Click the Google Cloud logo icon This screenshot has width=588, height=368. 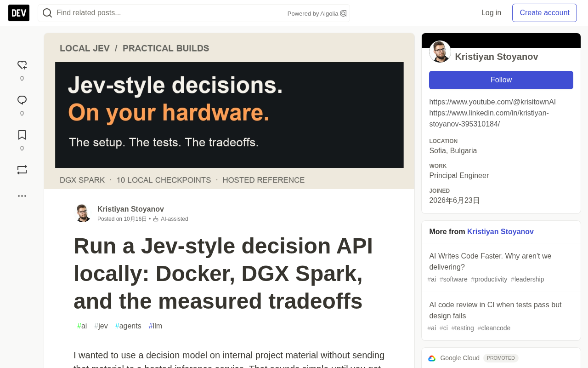(432, 358)
